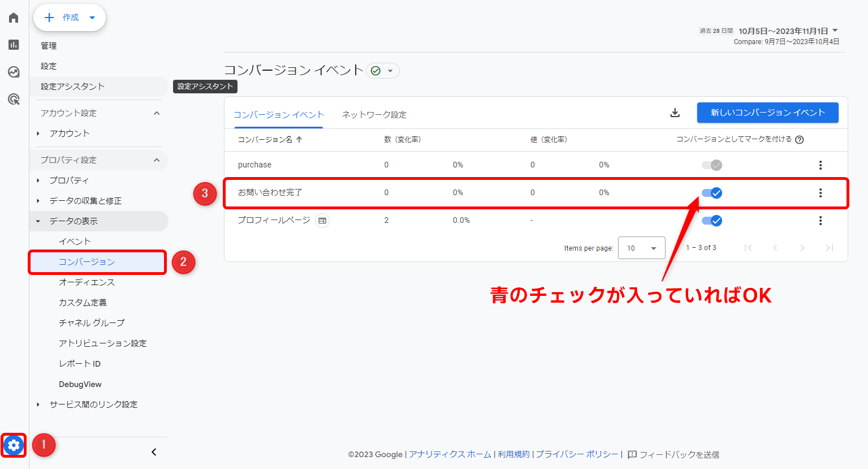Download the conversion events list
868x469 pixels.
coord(675,113)
